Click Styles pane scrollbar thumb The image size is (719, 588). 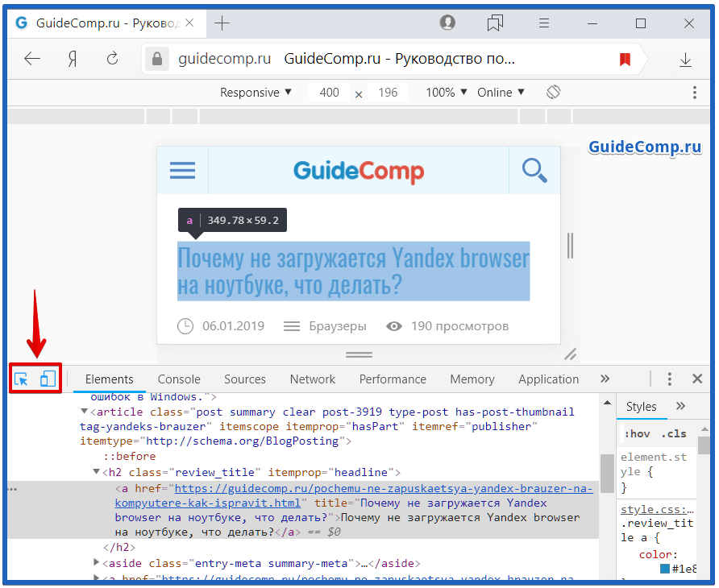point(704,445)
